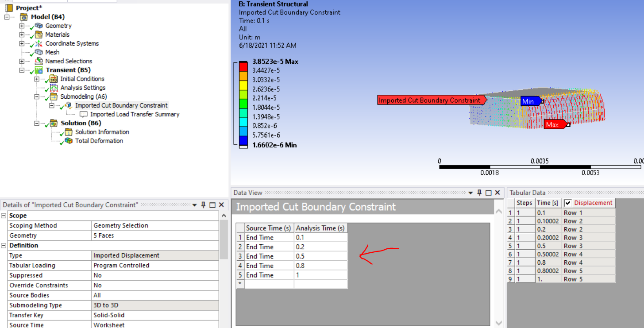Click the "Source Time (s)" column header

coord(269,228)
